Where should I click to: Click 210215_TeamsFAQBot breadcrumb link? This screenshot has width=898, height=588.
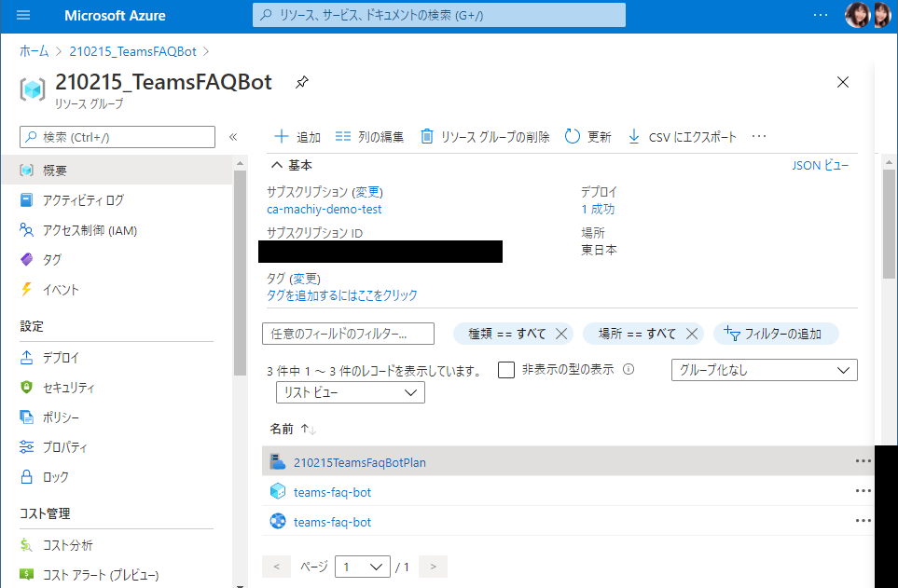[132, 51]
